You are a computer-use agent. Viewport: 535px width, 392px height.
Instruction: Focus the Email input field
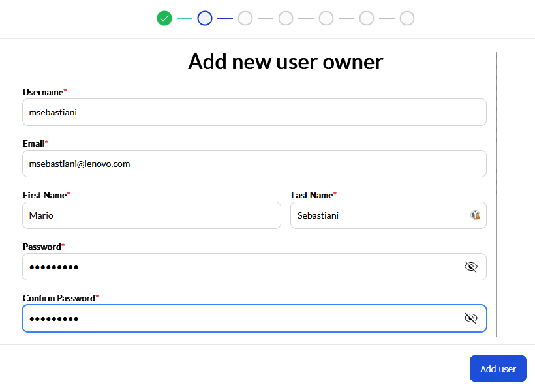point(254,164)
